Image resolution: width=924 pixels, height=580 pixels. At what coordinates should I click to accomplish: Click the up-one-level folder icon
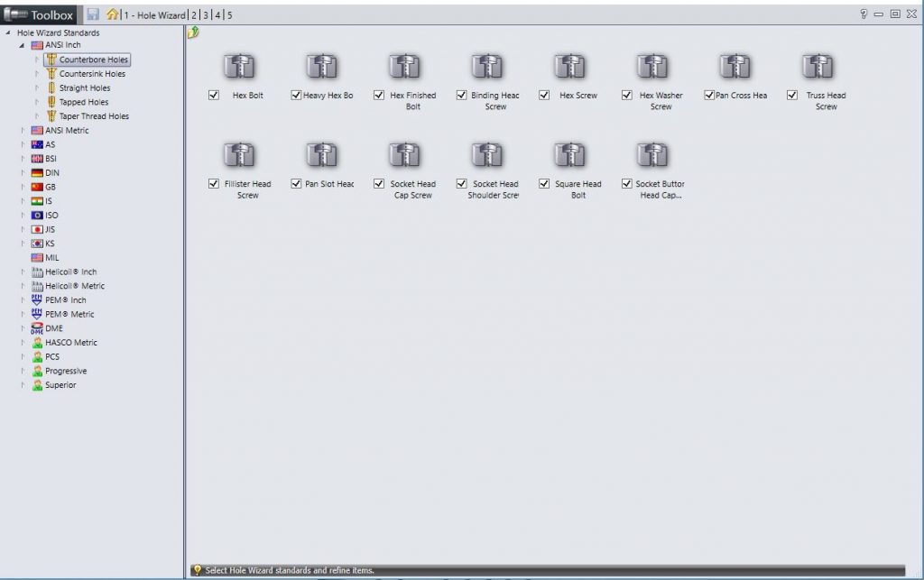(x=193, y=33)
